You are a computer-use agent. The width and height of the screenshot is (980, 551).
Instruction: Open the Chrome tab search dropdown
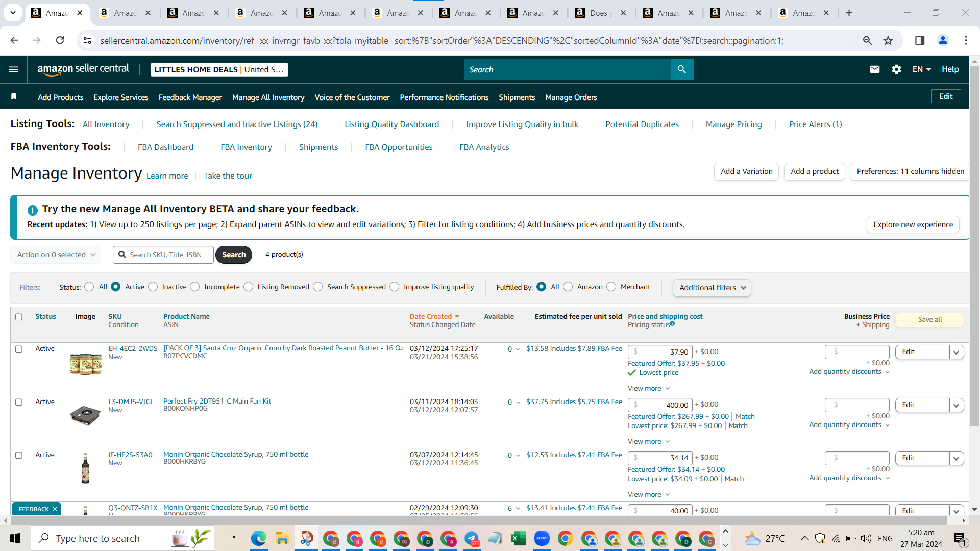pyautogui.click(x=13, y=13)
